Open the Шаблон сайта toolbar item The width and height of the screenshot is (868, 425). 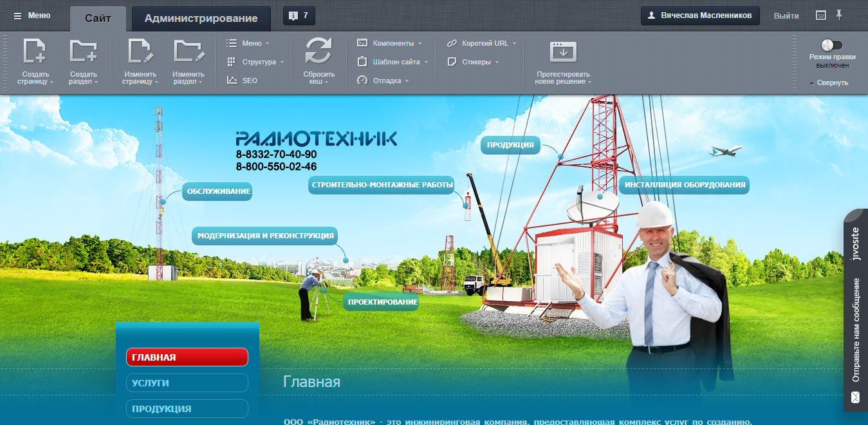click(392, 62)
